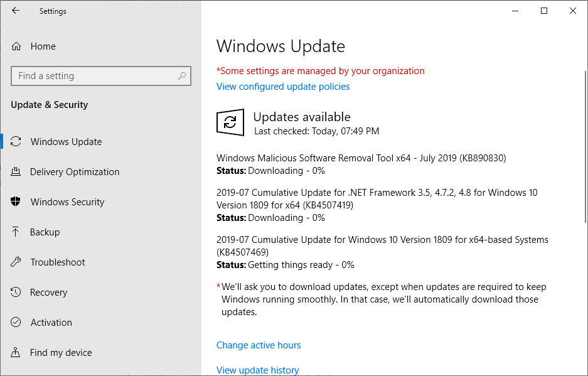The width and height of the screenshot is (588, 376).
Task: Open View configured update policies link
Action: (283, 86)
